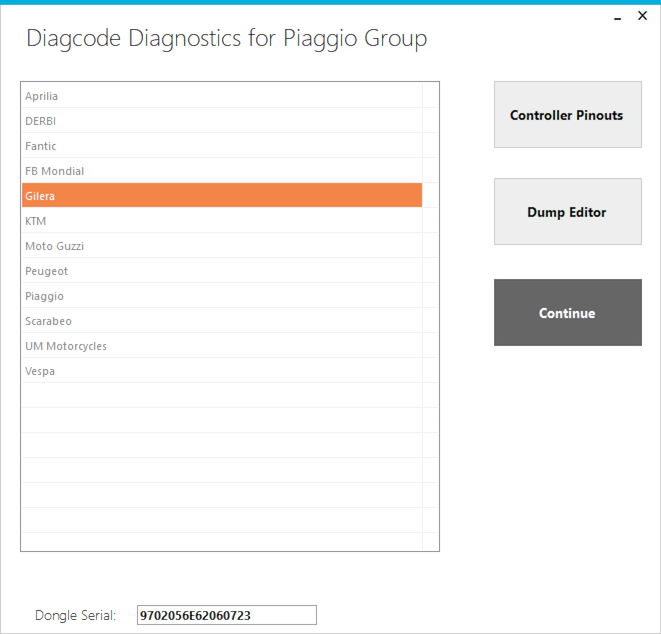Choose UM Motorcycles entry

(x=222, y=345)
